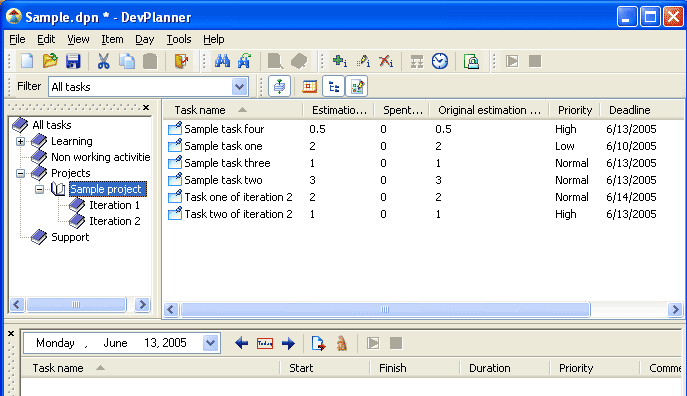
Task: Open the File menu
Action: pos(17,39)
